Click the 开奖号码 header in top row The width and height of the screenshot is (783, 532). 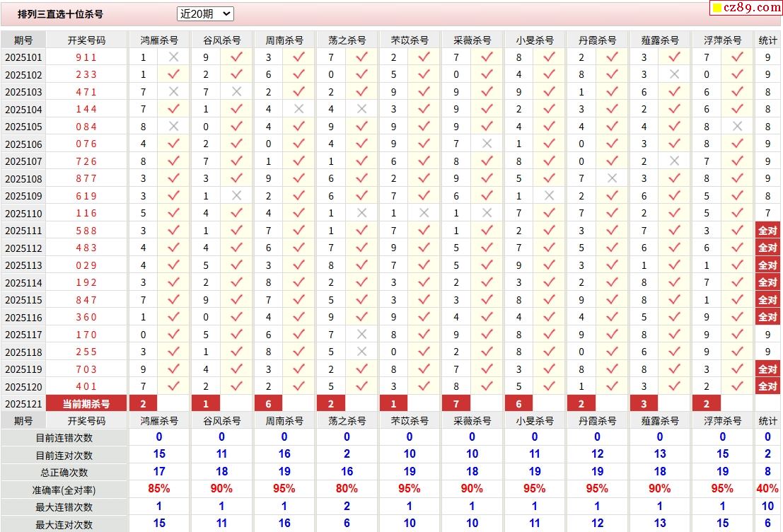point(86,40)
